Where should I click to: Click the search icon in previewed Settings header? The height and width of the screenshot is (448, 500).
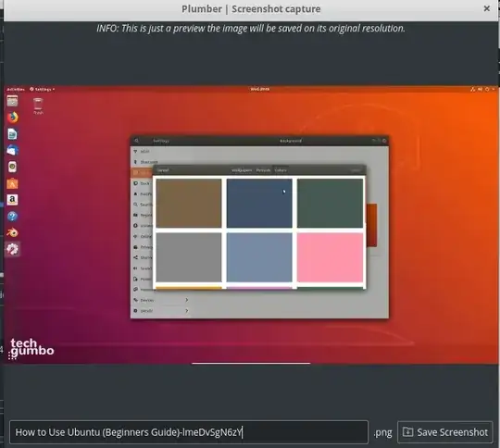pos(136,141)
